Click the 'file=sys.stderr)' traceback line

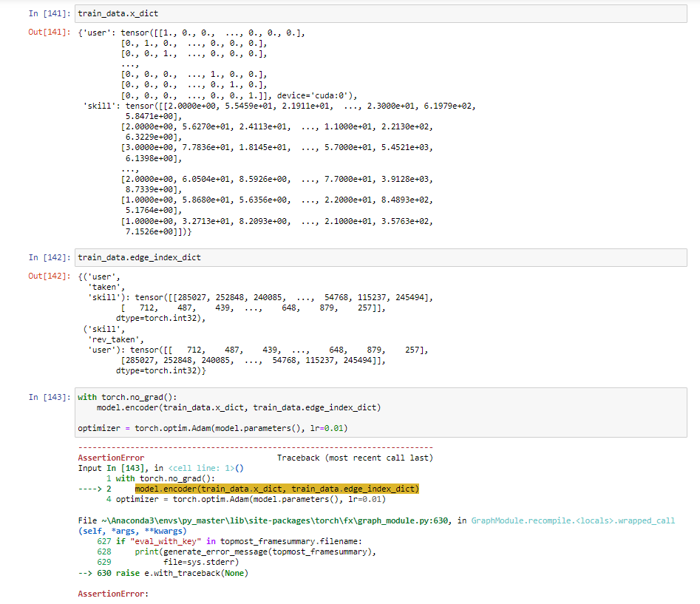(201, 563)
